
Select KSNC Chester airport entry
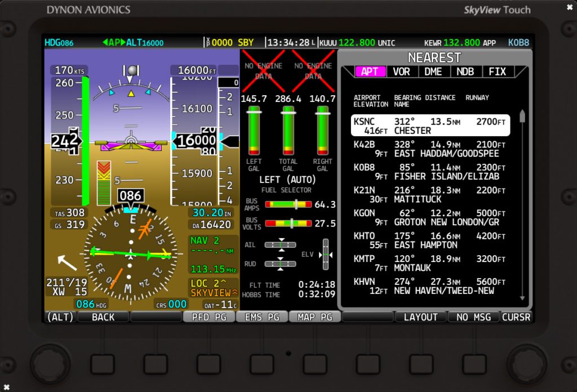[x=430, y=126]
